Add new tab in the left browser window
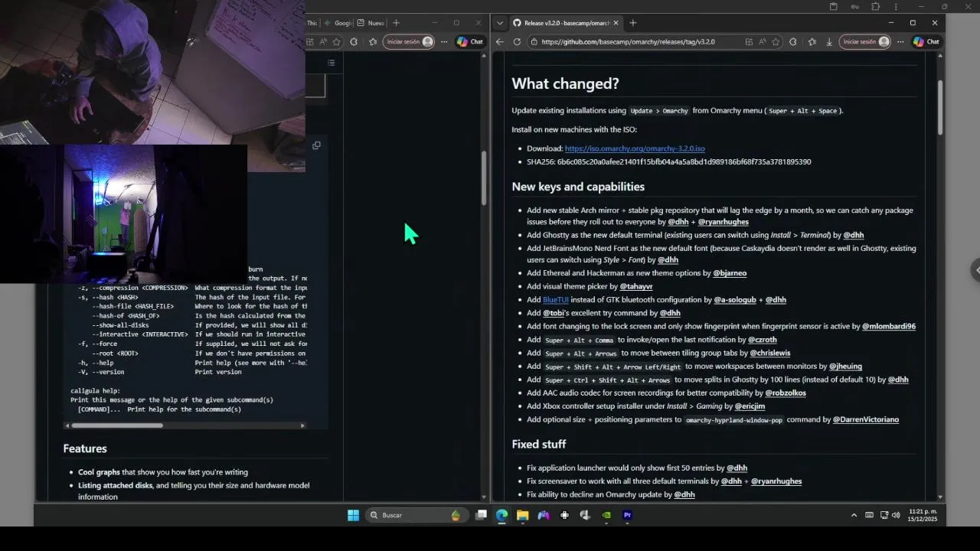Screen dimensions: 980x551 click(x=396, y=23)
